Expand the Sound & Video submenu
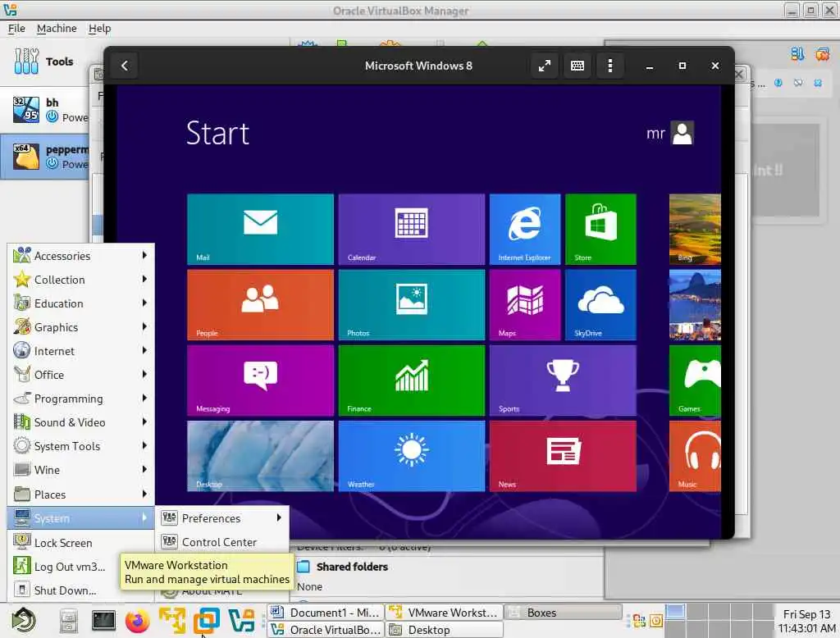 [81, 422]
